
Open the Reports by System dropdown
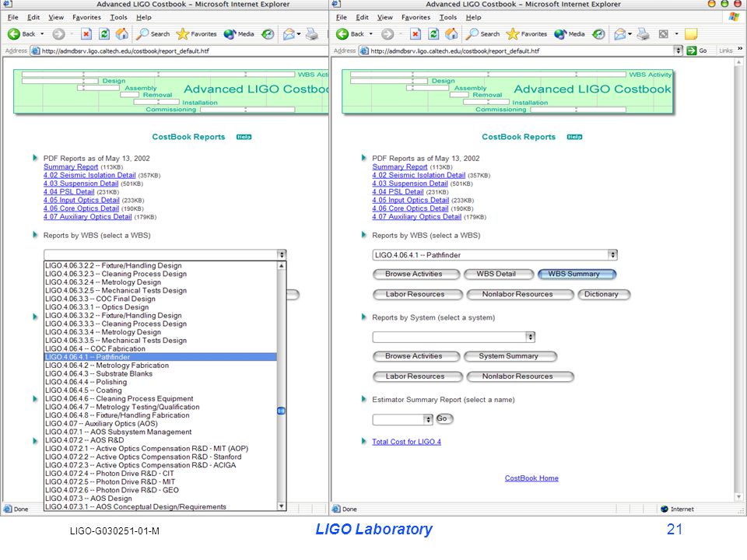[x=530, y=337]
